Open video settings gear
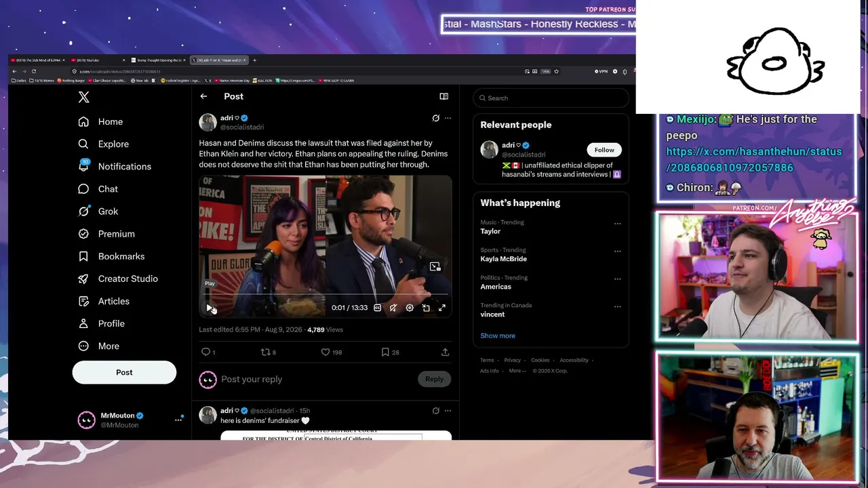The height and width of the screenshot is (488, 868). tap(410, 308)
